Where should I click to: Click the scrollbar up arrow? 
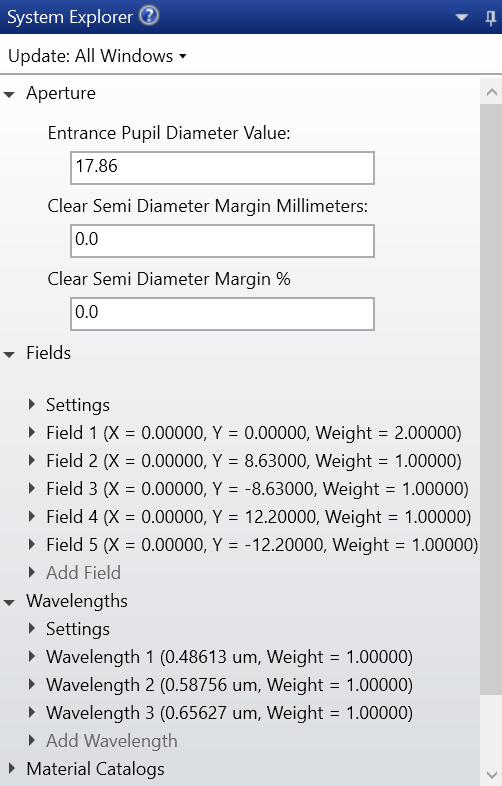point(491,92)
